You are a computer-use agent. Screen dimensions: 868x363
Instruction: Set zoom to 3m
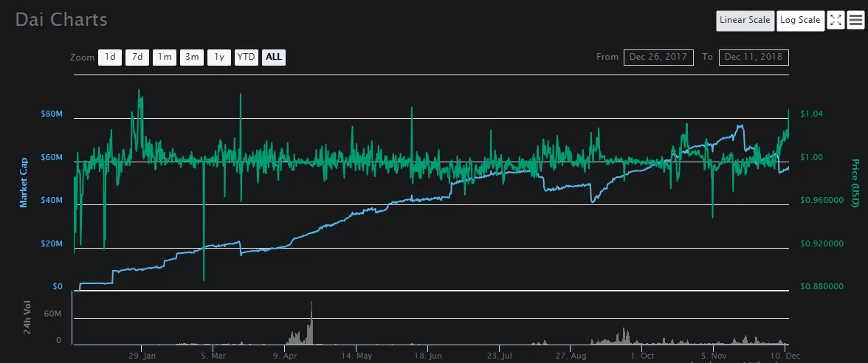click(x=192, y=57)
